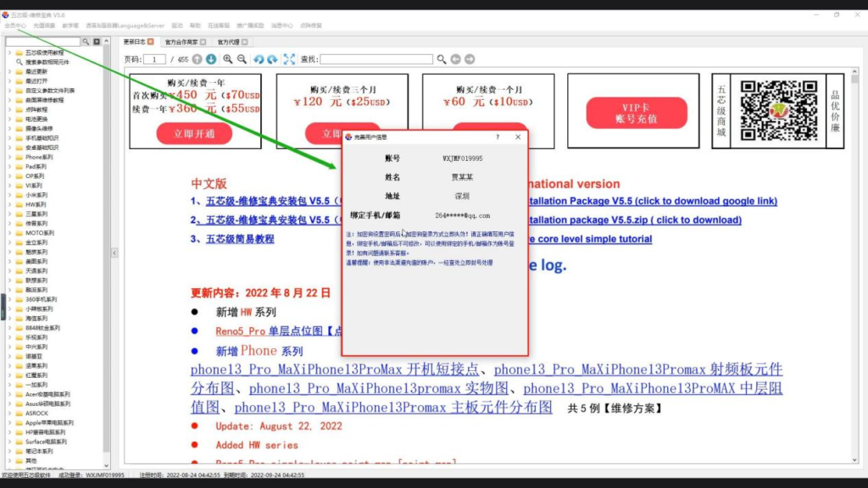The width and height of the screenshot is (868, 488).
Task: Expand the 小米系列 tree node
Action: 9,196
